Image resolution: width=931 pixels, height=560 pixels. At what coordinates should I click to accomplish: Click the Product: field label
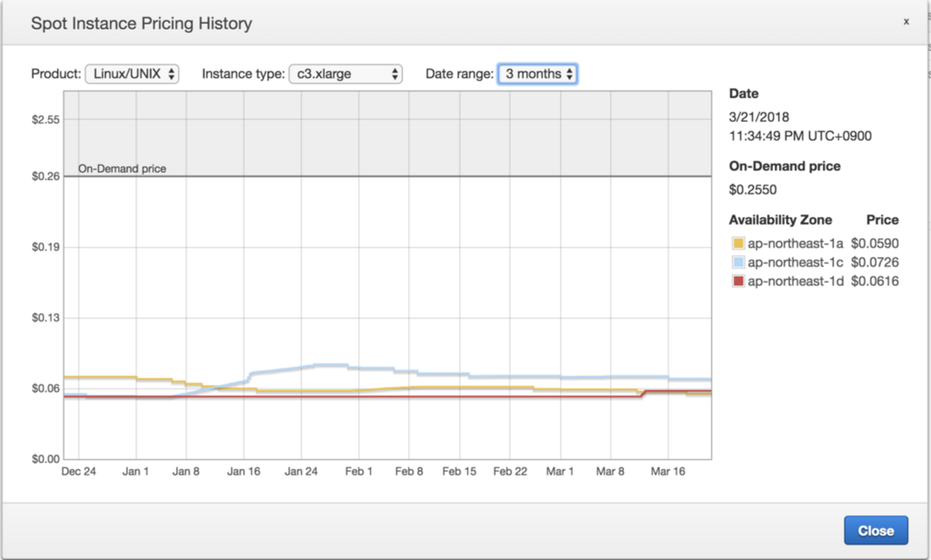(56, 74)
